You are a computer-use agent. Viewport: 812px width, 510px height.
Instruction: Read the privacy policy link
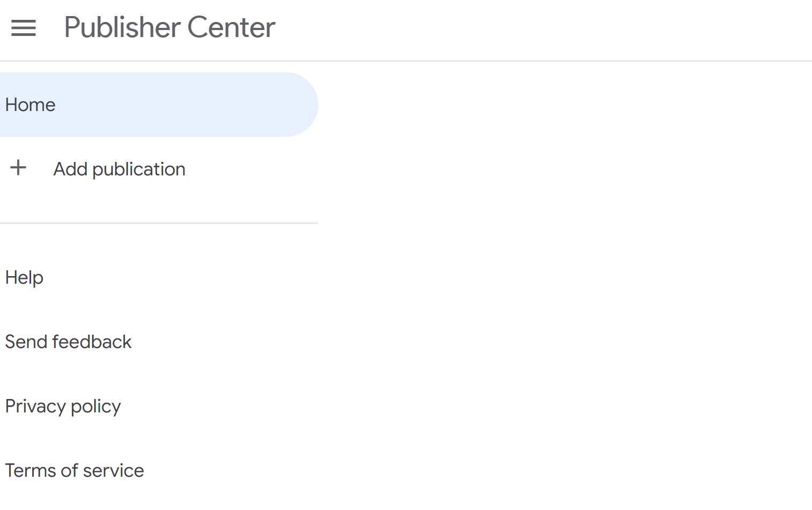pos(63,406)
